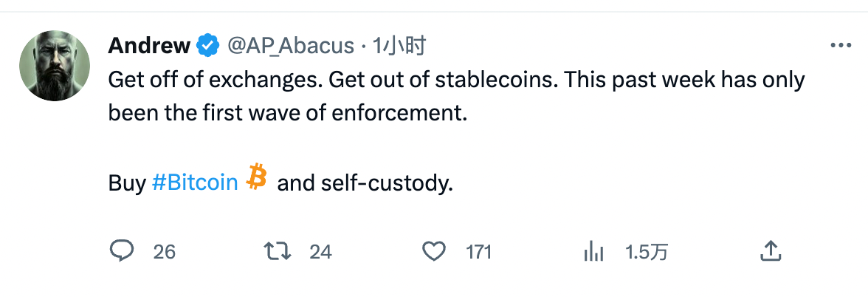Open Andrew's bearded profile avatar
The image size is (868, 297).
[x=55, y=66]
